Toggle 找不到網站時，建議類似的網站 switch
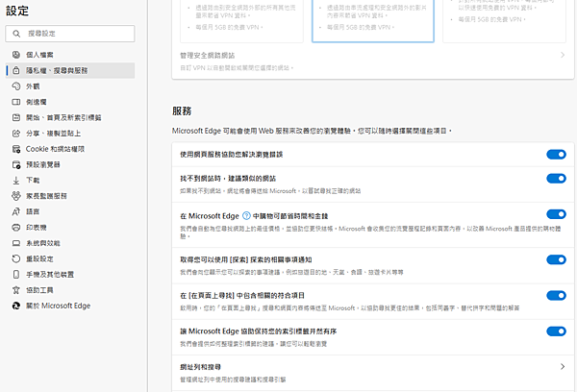Screen dimensions: 577x392 coord(556,179)
